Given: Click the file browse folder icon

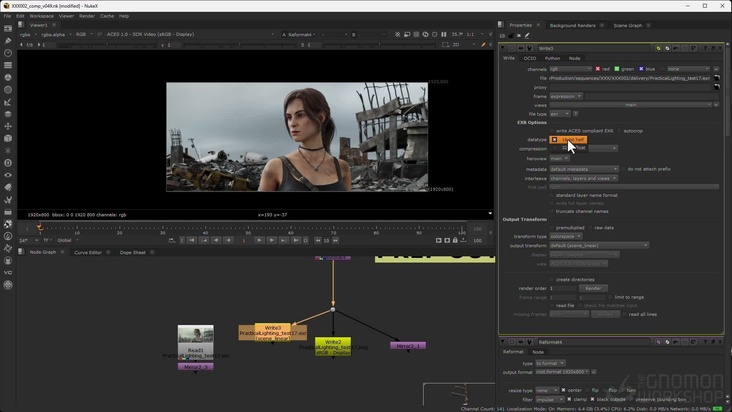Looking at the screenshot, I should pos(717,78).
